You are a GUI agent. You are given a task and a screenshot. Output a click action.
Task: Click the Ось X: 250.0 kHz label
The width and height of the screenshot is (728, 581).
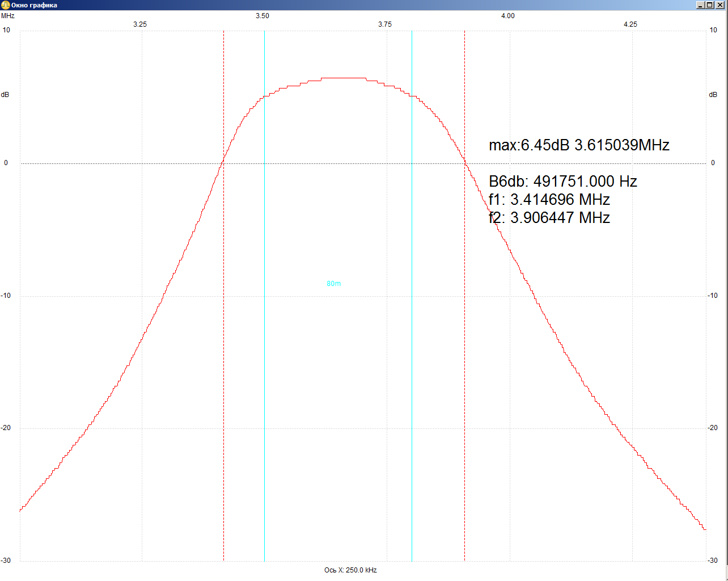(350, 570)
